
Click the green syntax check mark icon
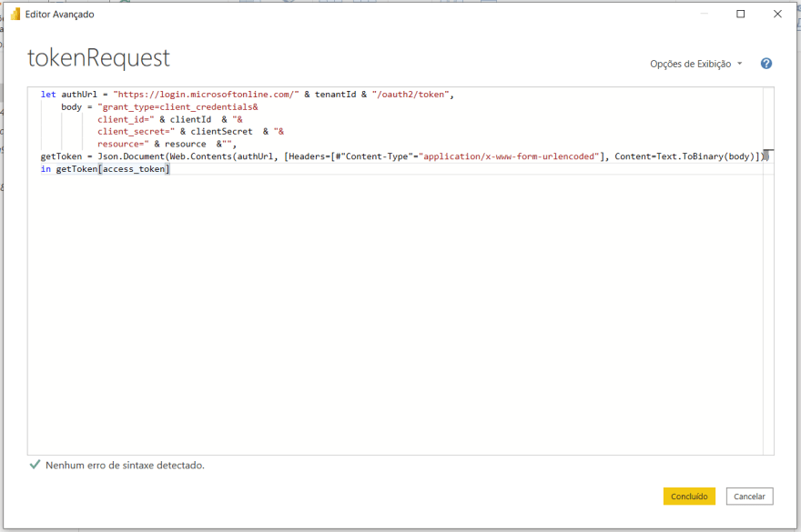[x=35, y=465]
